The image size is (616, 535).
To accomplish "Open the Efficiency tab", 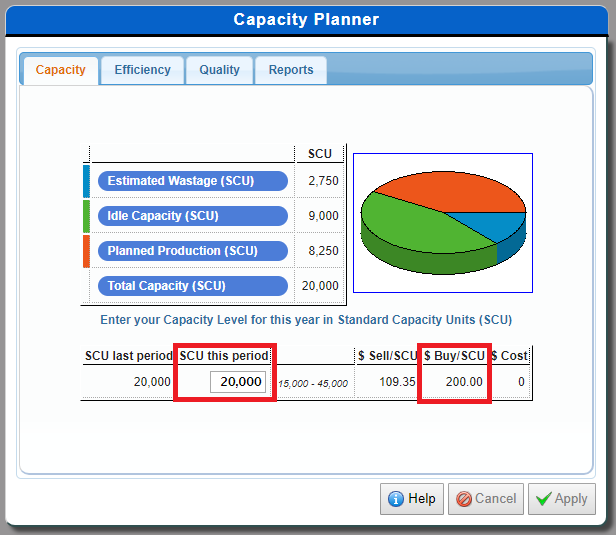I will click(x=142, y=70).
